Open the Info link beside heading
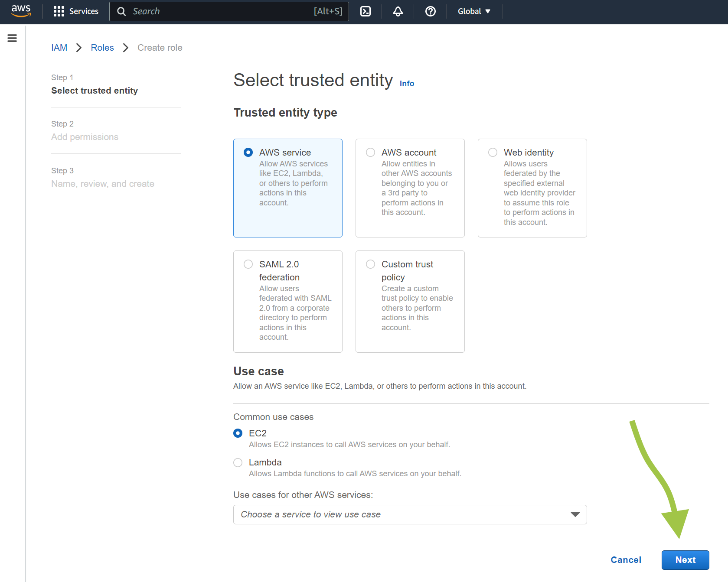The image size is (728, 582). 407,84
